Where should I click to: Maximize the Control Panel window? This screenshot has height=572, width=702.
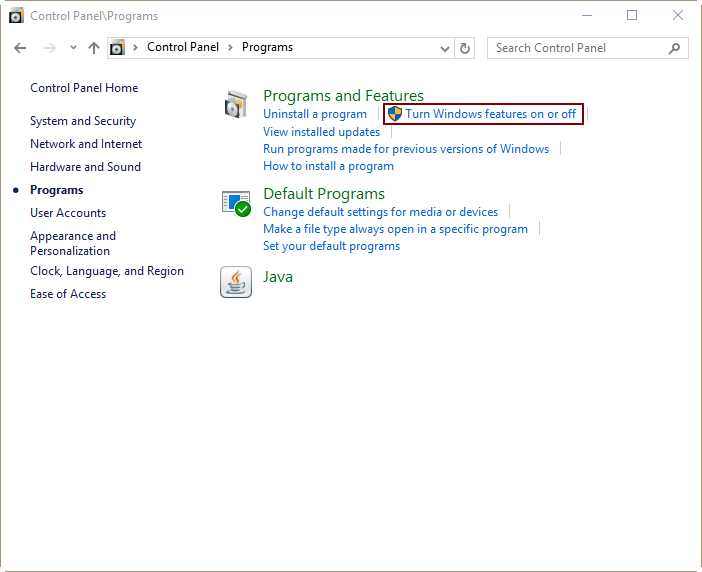tap(632, 15)
